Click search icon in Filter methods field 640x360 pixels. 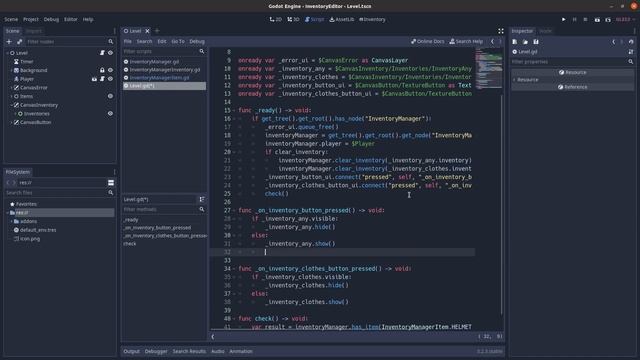[202, 209]
